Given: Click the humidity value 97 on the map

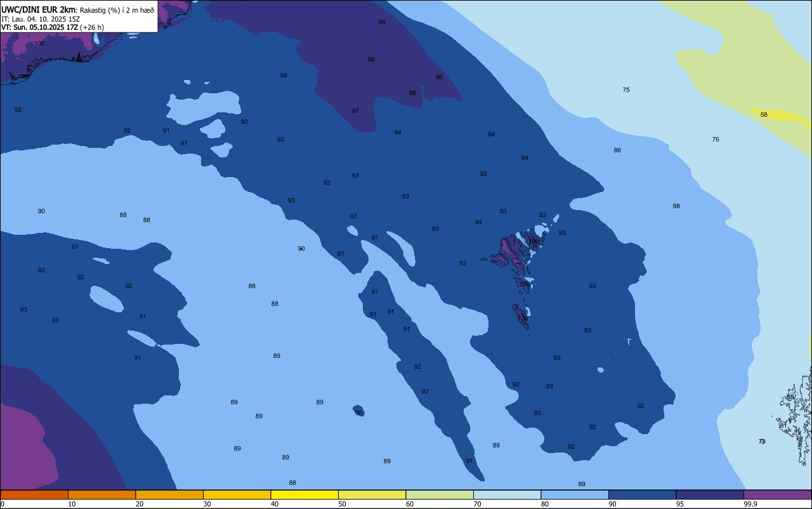Looking at the screenshot, I should tap(355, 110).
